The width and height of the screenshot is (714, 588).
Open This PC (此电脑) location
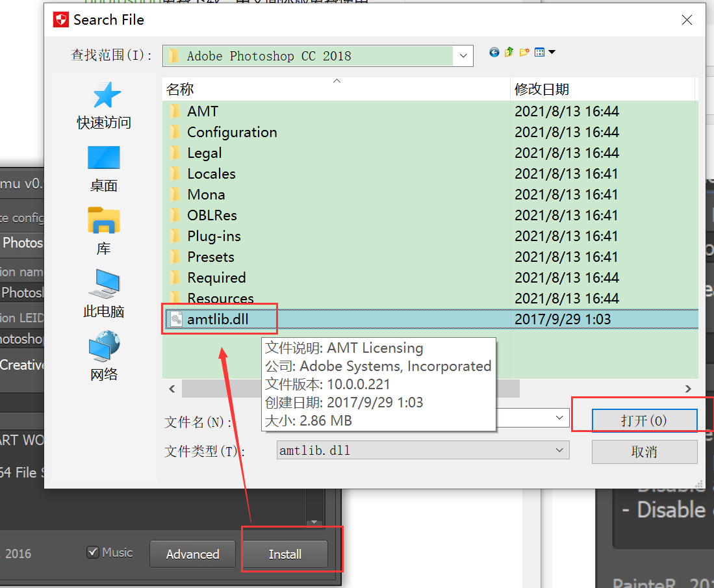(104, 294)
